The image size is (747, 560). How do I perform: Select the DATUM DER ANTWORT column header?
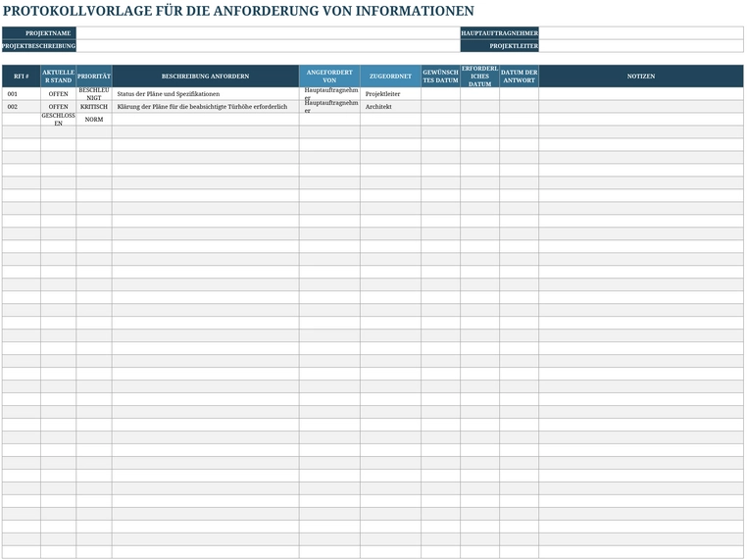point(519,76)
